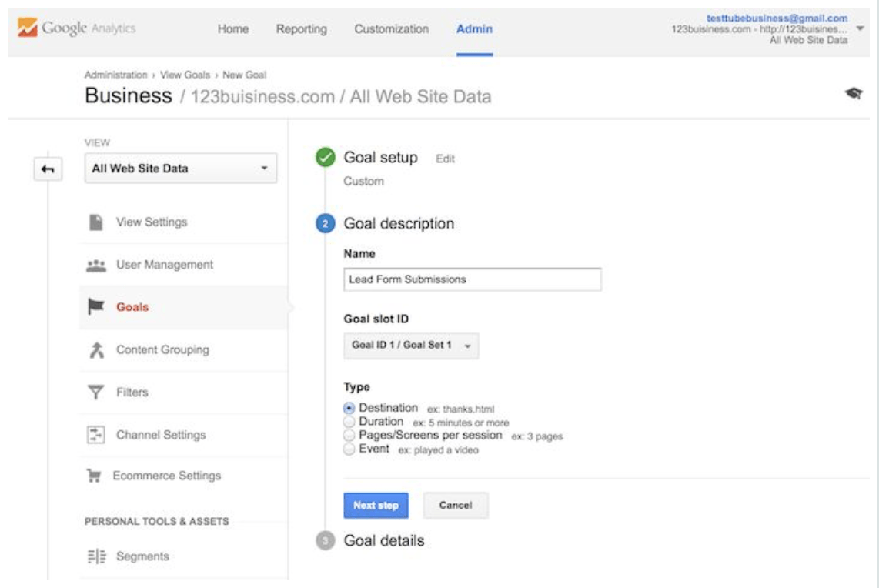This screenshot has width=879, height=588.
Task: Choose the Event goal type
Action: pyautogui.click(x=349, y=449)
